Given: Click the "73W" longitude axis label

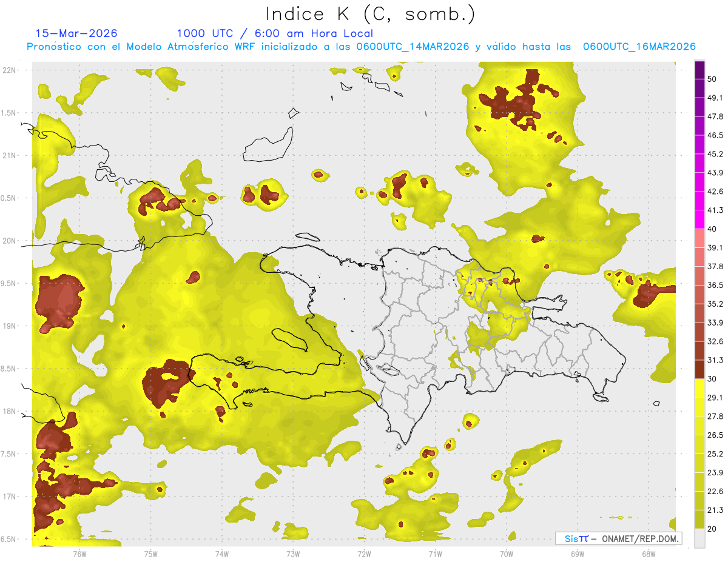Looking at the screenshot, I should 293,554.
